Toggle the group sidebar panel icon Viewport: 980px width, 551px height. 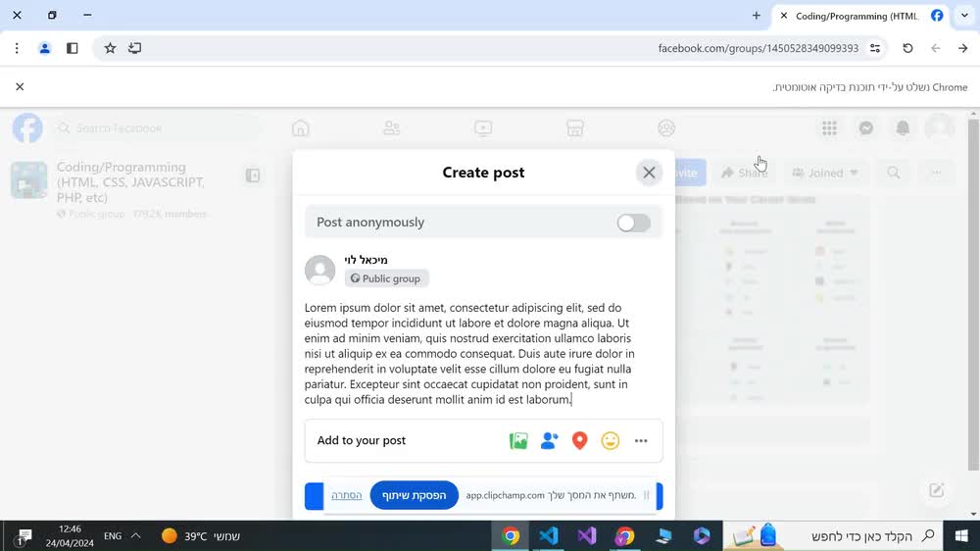pyautogui.click(x=253, y=175)
